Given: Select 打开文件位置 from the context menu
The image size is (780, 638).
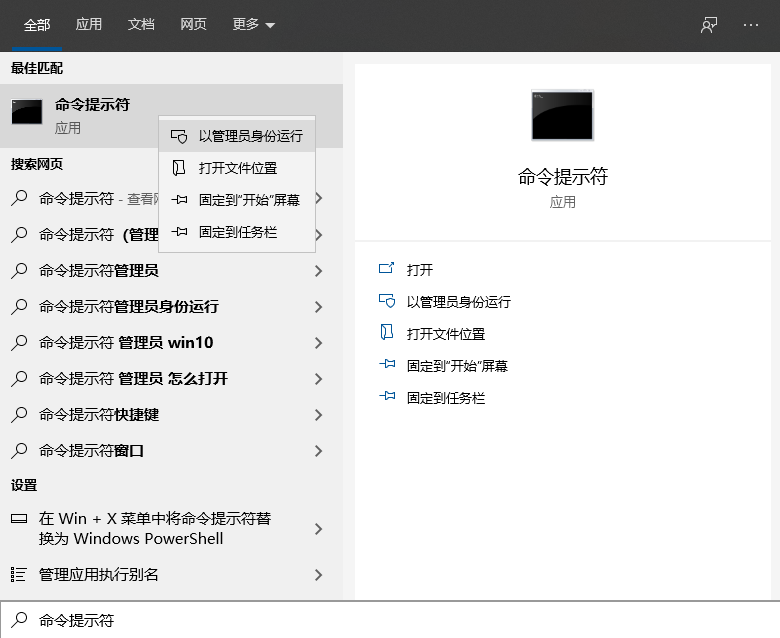Looking at the screenshot, I should point(238,168).
